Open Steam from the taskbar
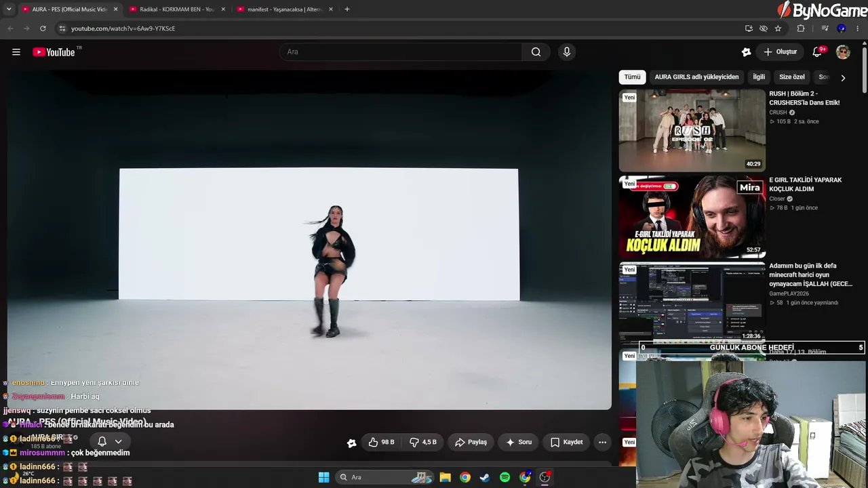The height and width of the screenshot is (488, 868). 485,477
